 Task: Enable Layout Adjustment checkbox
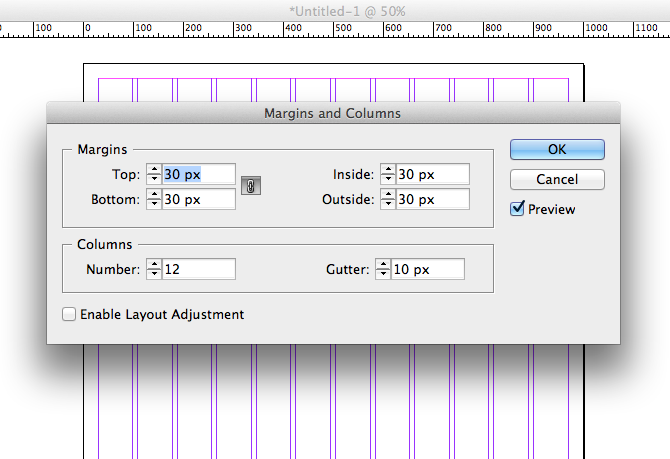pos(69,314)
